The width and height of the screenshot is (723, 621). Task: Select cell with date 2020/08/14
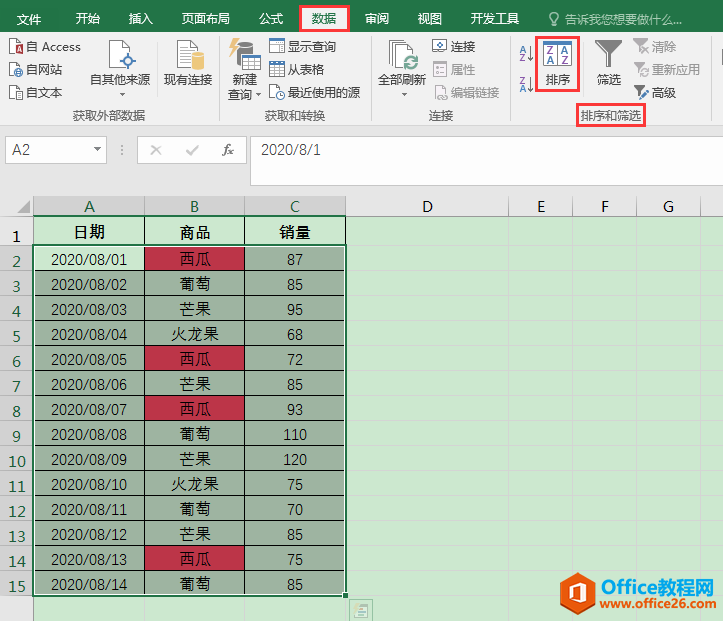[x=89, y=584]
